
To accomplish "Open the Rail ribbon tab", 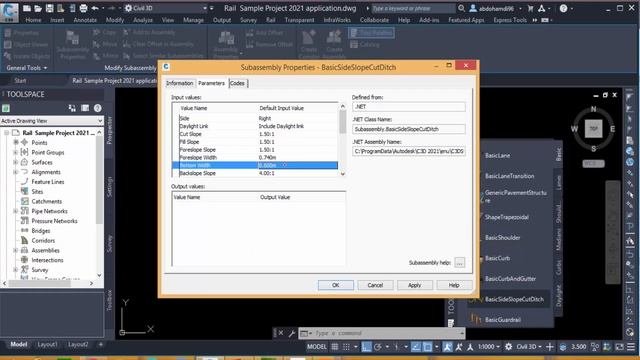I will click(271, 20).
